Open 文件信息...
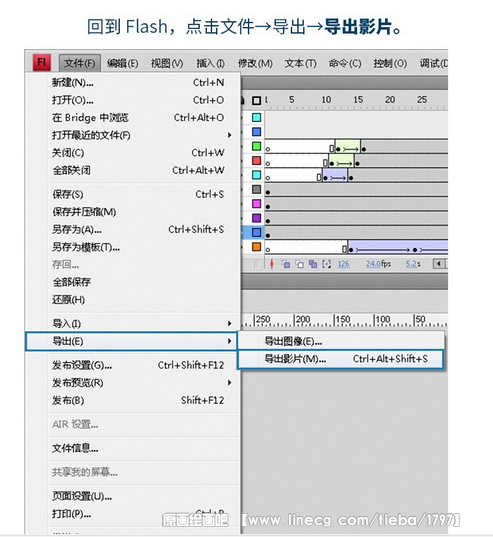This screenshot has height=537, width=493. tap(132, 448)
